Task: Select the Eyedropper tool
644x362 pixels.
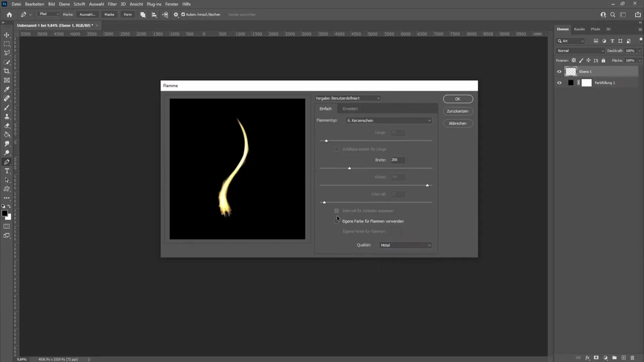Action: 7,89
